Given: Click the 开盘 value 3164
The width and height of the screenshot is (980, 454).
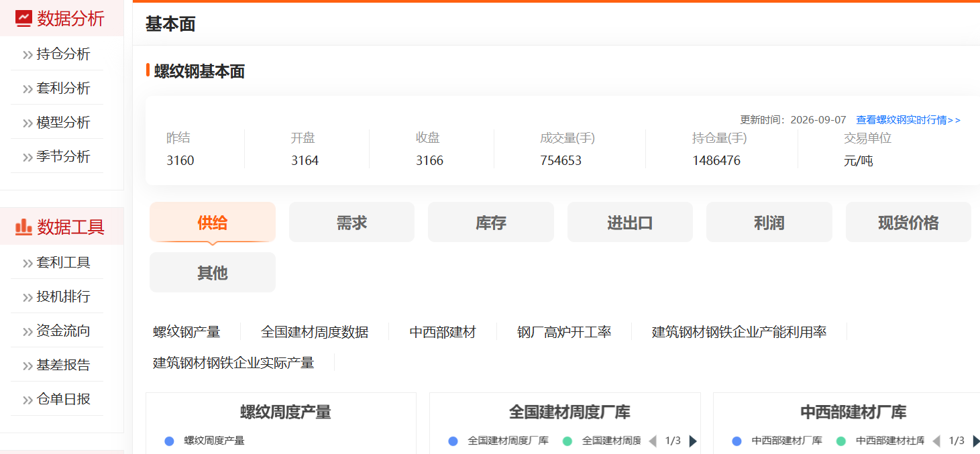Looking at the screenshot, I should pos(305,161).
